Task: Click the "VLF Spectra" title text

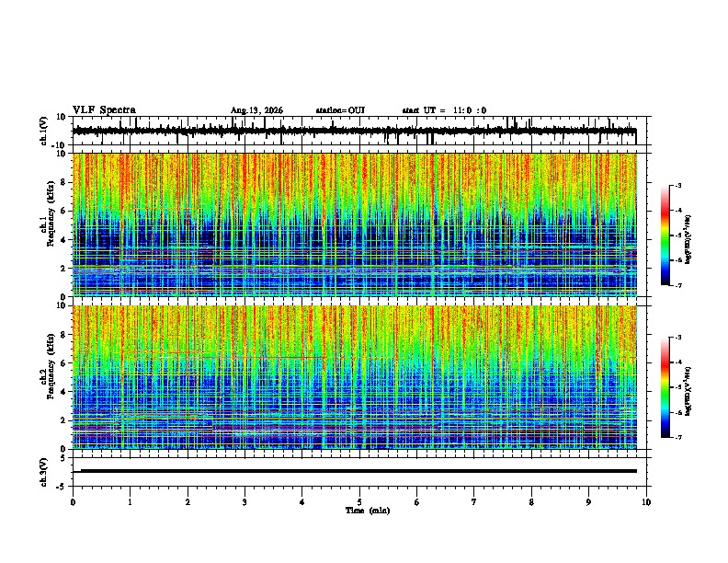Action: [x=104, y=110]
